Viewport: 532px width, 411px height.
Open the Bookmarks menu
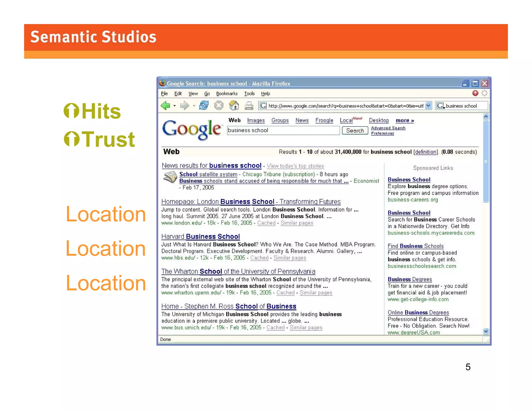227,94
